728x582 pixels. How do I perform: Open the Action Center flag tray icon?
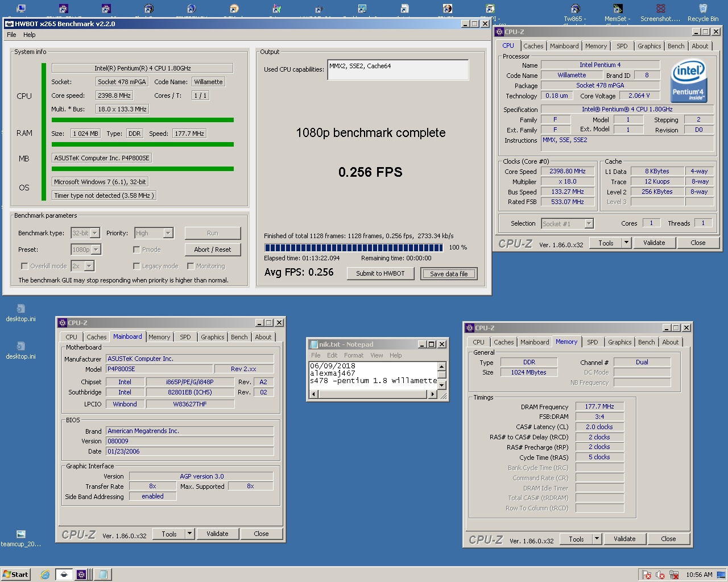click(x=646, y=575)
